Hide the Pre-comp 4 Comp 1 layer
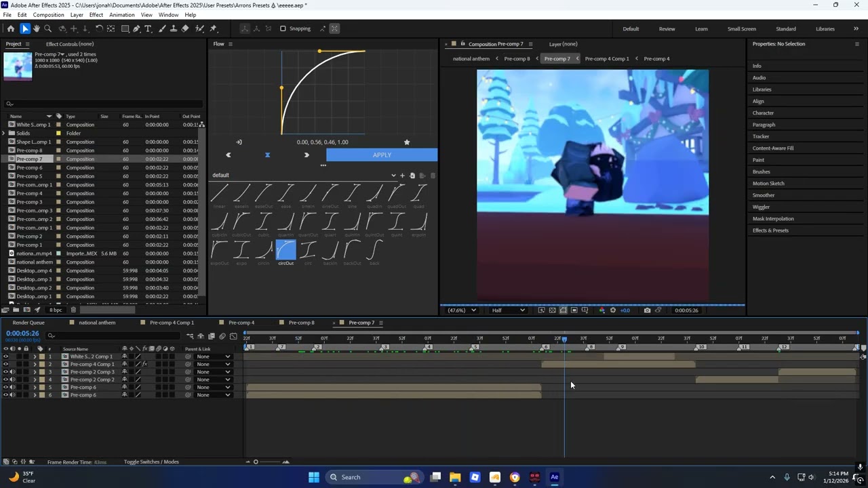The height and width of the screenshot is (488, 868). (x=6, y=364)
